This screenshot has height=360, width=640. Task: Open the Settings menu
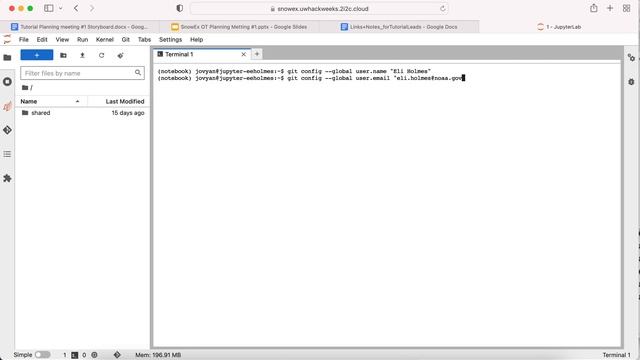170,40
